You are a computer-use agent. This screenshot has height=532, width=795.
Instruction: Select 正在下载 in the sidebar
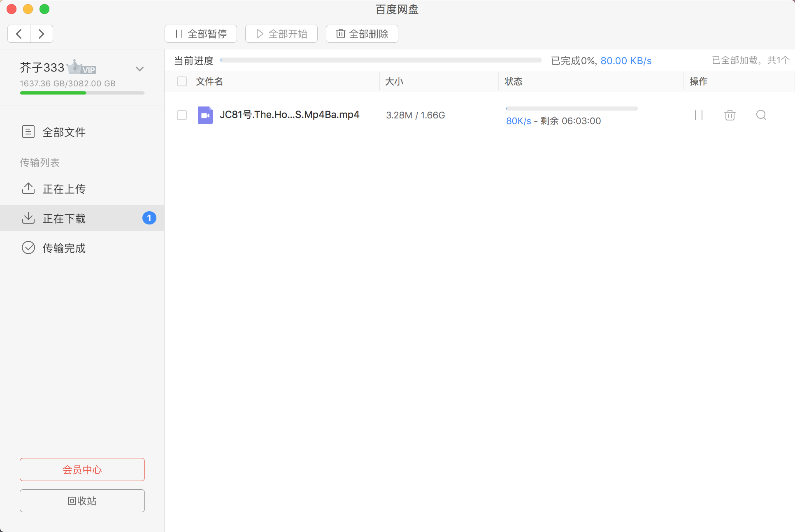point(82,218)
